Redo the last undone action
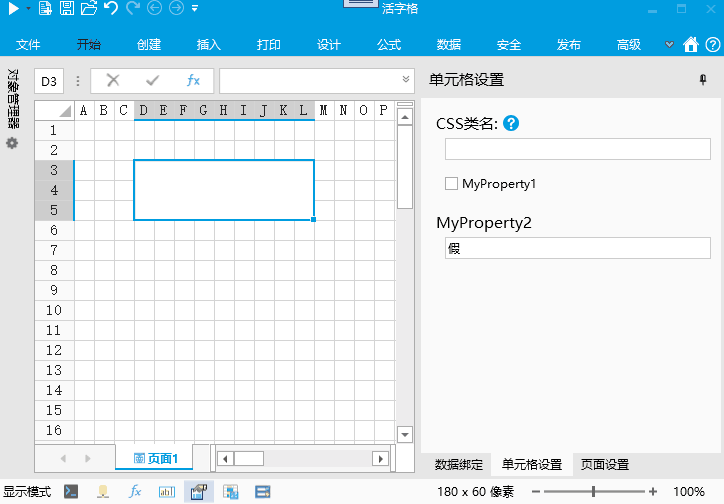 [x=133, y=8]
